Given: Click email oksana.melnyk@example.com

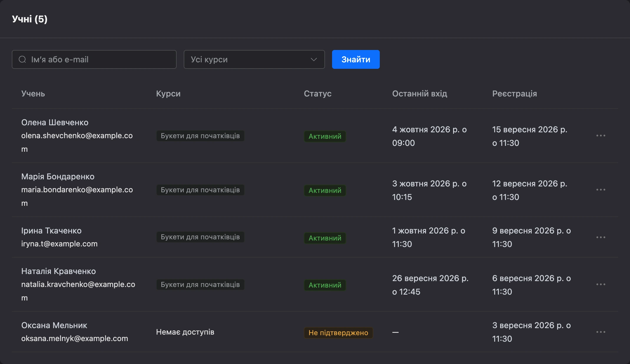Looking at the screenshot, I should [x=74, y=338].
